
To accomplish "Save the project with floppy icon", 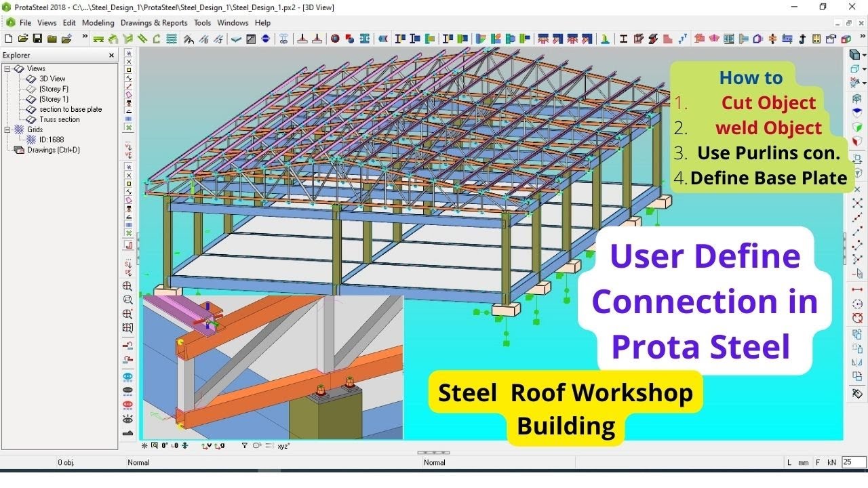I will coord(37,39).
